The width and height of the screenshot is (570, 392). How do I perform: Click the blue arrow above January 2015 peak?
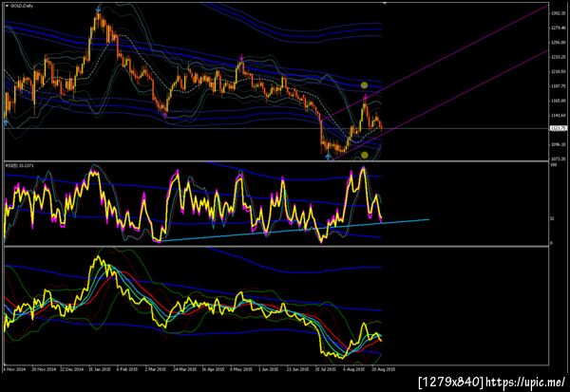(x=98, y=9)
